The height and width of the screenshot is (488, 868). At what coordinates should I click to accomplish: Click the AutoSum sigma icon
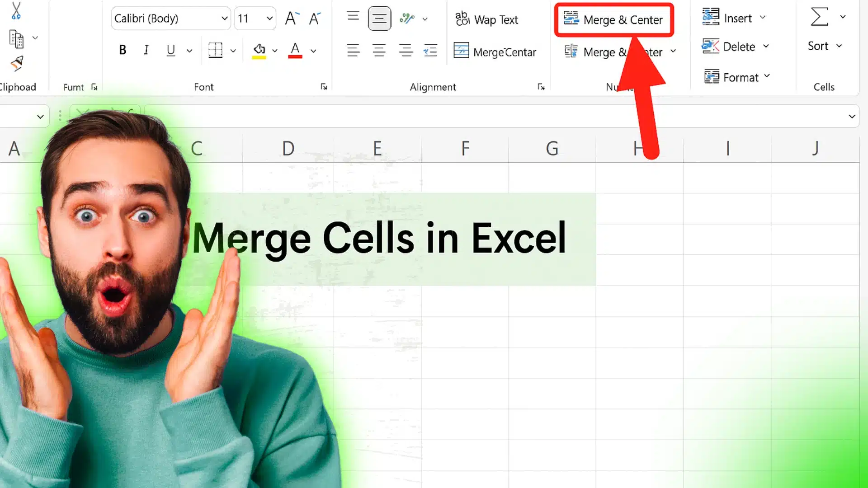819,17
